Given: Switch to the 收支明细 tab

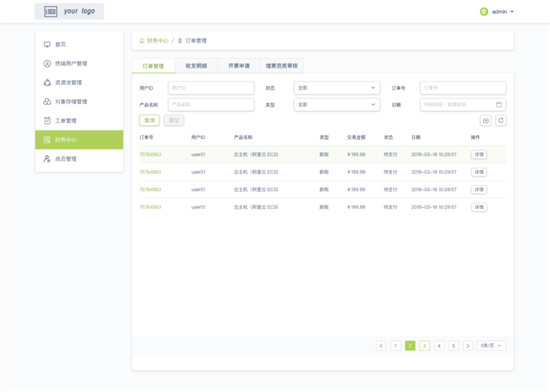Looking at the screenshot, I should (196, 66).
